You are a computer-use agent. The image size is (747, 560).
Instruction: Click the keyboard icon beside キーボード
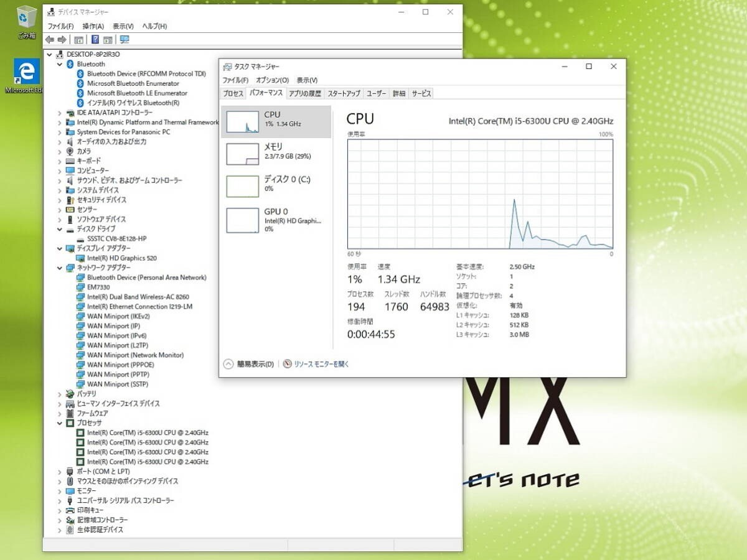tap(70, 161)
